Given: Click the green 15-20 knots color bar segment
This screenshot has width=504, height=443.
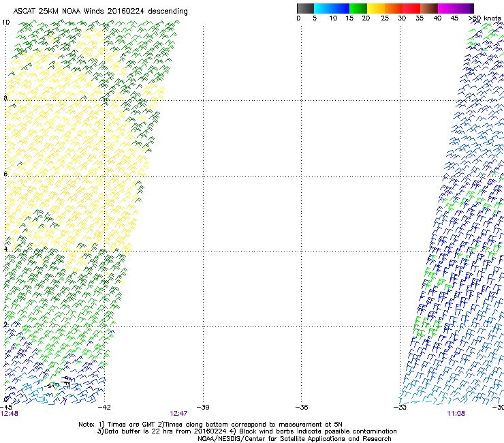Looking at the screenshot, I should point(358,8).
